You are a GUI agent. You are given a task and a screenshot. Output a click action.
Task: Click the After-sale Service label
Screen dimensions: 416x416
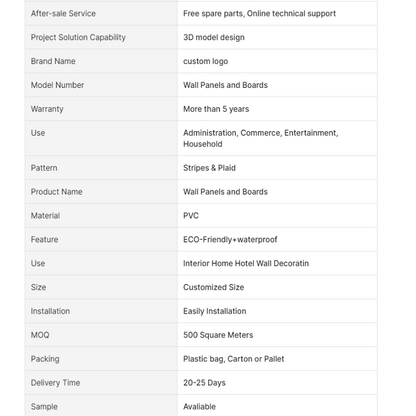(x=63, y=14)
